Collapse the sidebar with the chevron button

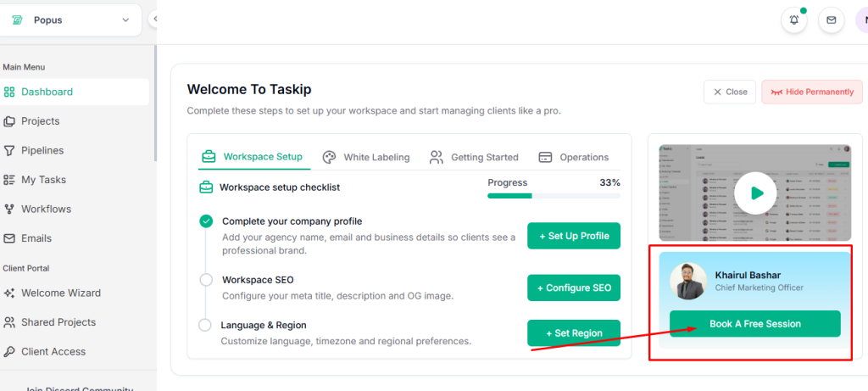(153, 19)
